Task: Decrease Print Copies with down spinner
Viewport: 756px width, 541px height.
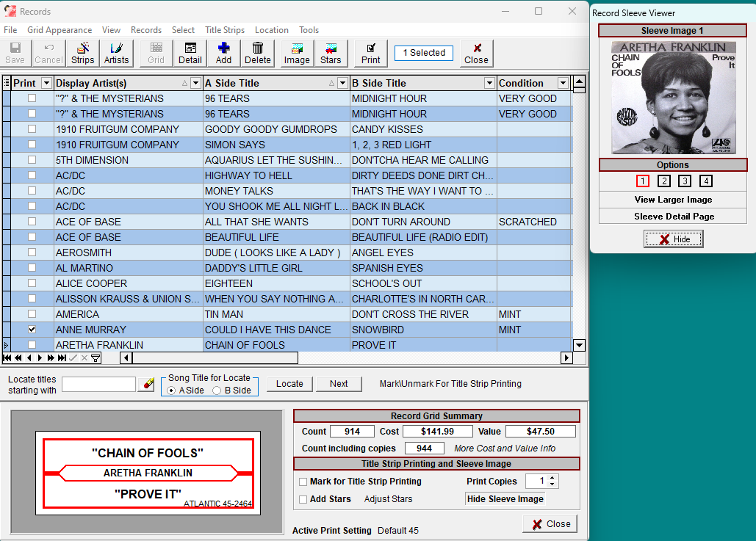Action: 552,484
